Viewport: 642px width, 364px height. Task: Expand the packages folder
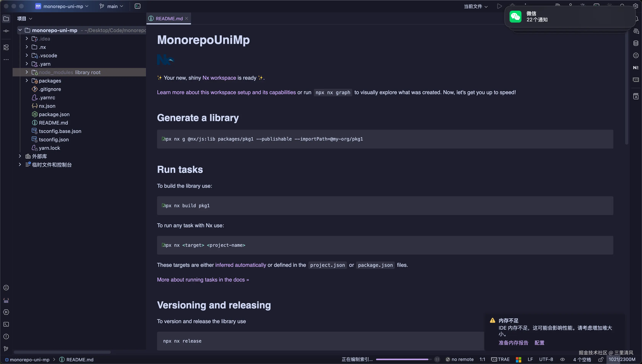tap(27, 81)
